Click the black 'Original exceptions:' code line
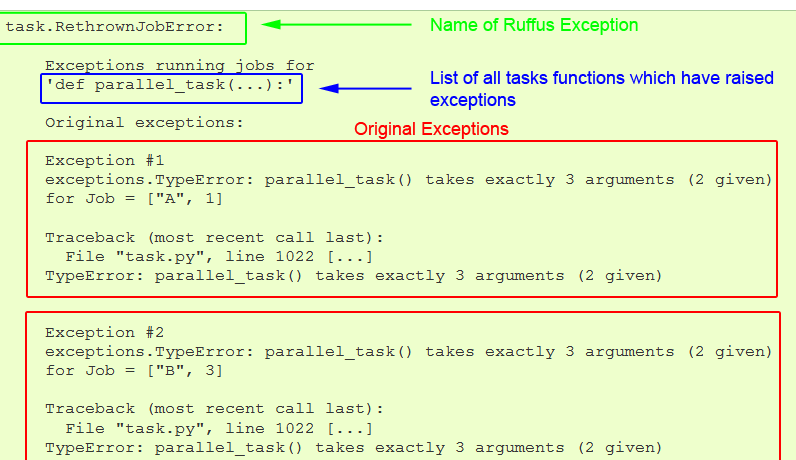This screenshot has width=796, height=460. 144,123
